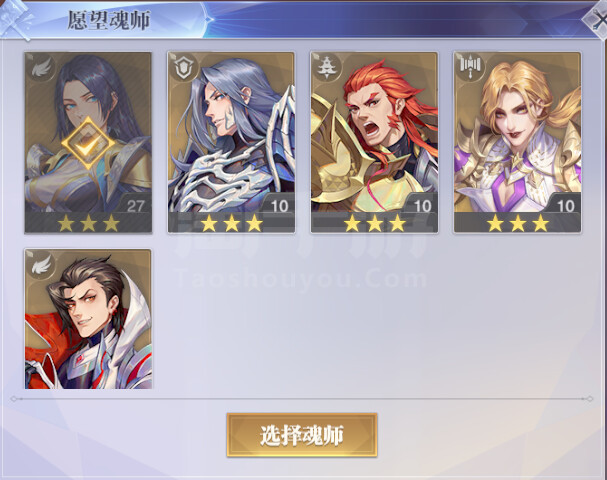Select the silver-haired armored hero card
The width and height of the screenshot is (607, 480).
231,142
